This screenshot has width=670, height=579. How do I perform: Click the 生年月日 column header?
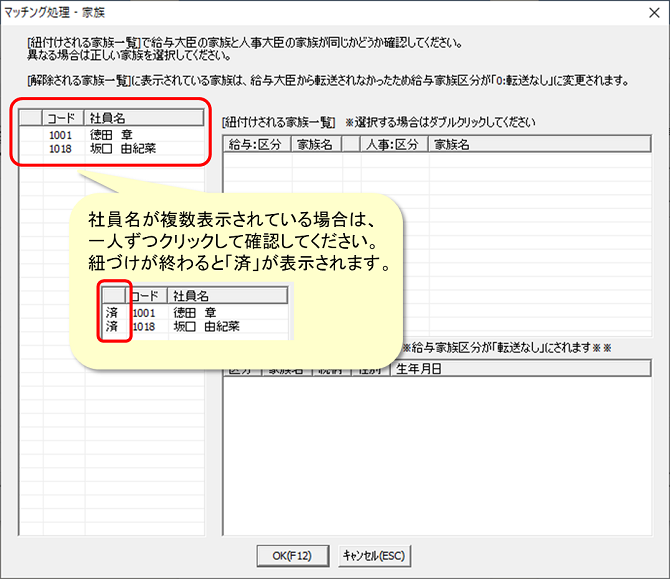pos(418,368)
